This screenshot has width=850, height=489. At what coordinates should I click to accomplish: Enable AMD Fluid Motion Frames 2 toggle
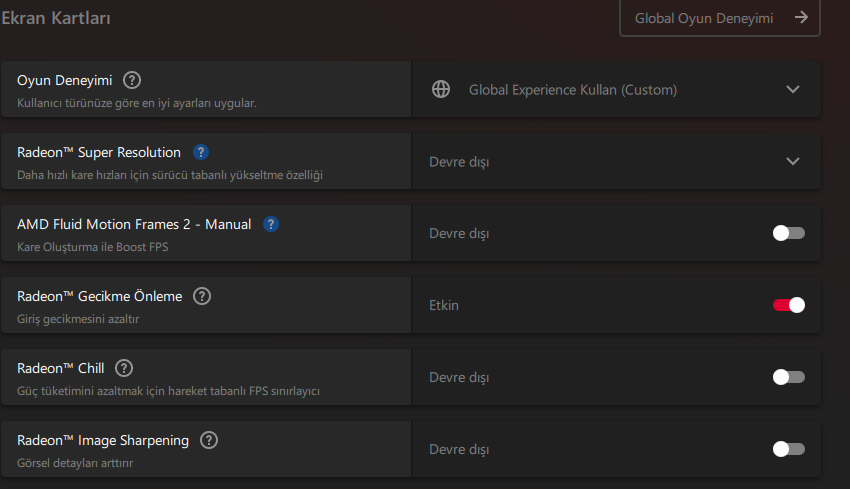(788, 233)
